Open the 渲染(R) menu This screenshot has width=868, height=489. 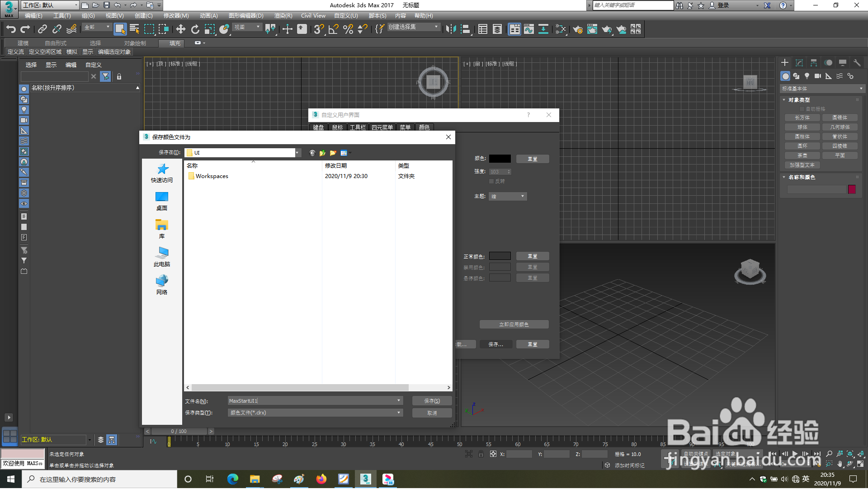tap(283, 16)
